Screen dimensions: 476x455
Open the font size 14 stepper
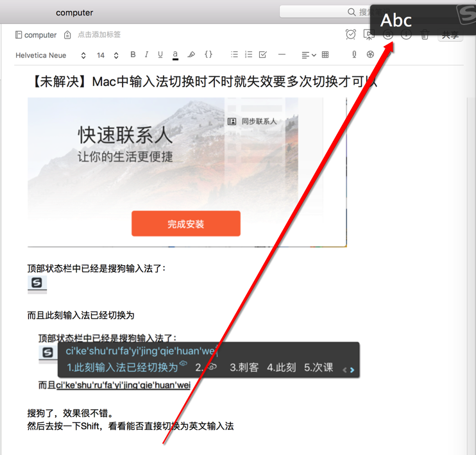coord(108,55)
